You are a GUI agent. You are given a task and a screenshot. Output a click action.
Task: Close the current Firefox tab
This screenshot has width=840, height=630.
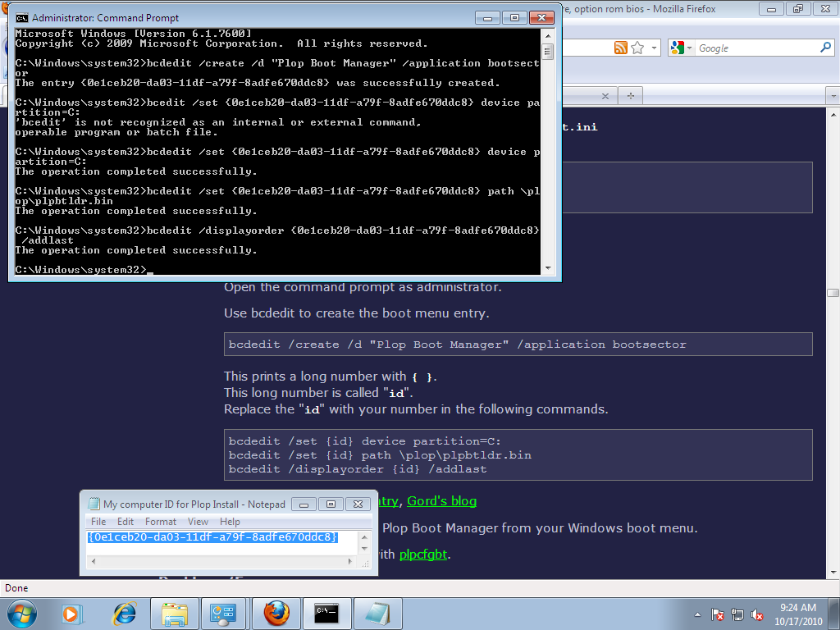[605, 96]
